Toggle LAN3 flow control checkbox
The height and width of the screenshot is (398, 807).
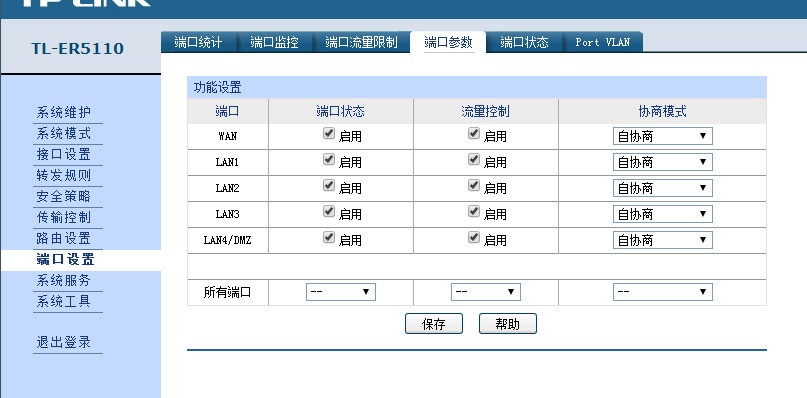coord(474,212)
